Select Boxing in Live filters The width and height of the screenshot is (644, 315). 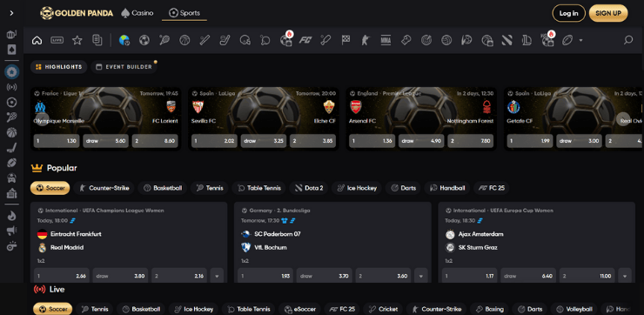click(490, 309)
